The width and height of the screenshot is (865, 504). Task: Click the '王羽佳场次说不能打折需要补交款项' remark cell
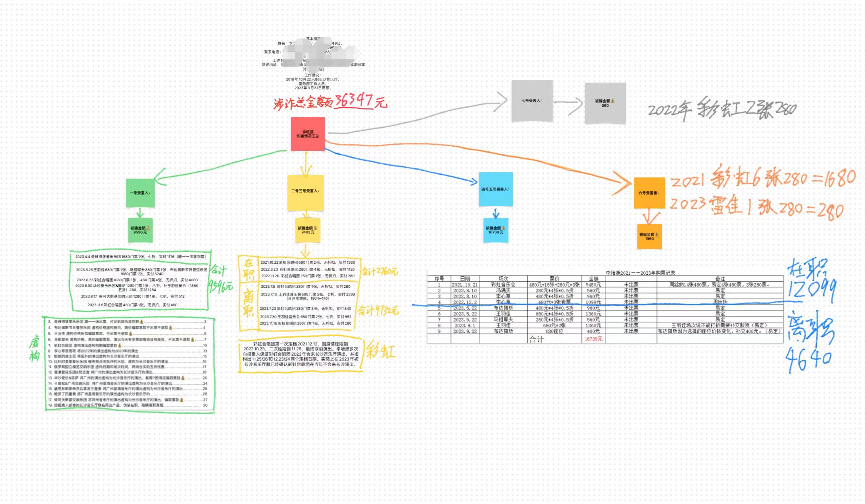click(x=720, y=325)
